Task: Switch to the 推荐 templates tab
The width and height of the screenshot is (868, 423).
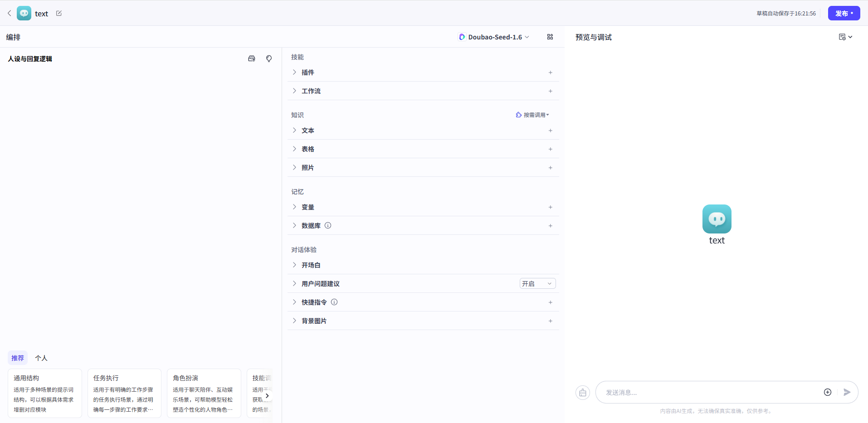Action: point(18,358)
